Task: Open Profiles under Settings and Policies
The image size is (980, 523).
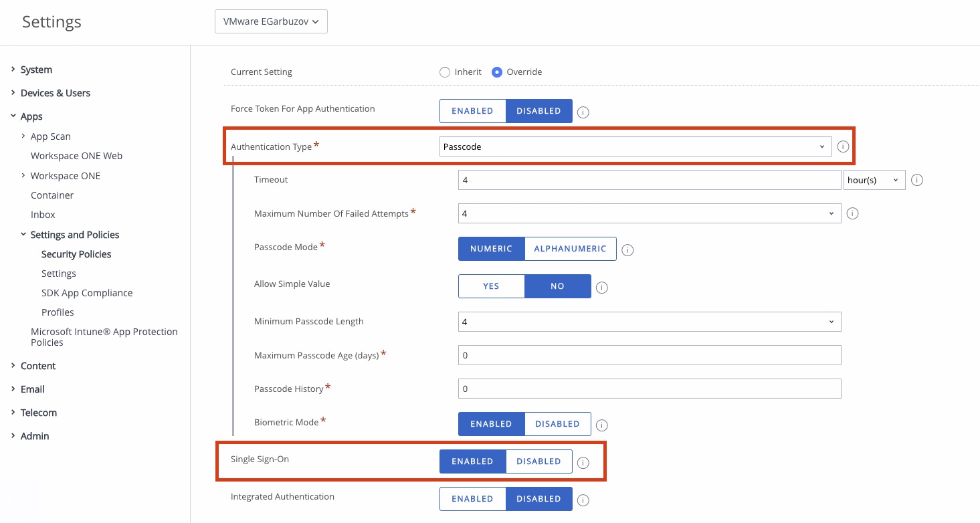Action: pyautogui.click(x=58, y=312)
